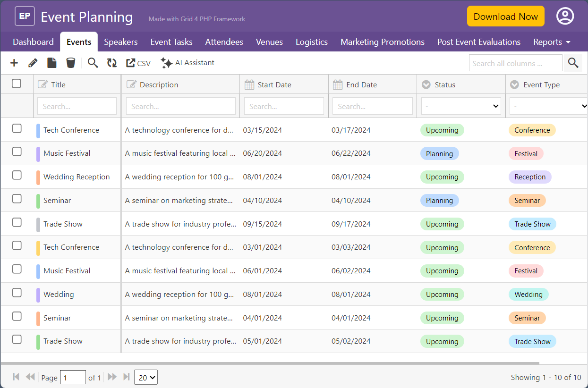Focus the Title column search field

pos(77,106)
